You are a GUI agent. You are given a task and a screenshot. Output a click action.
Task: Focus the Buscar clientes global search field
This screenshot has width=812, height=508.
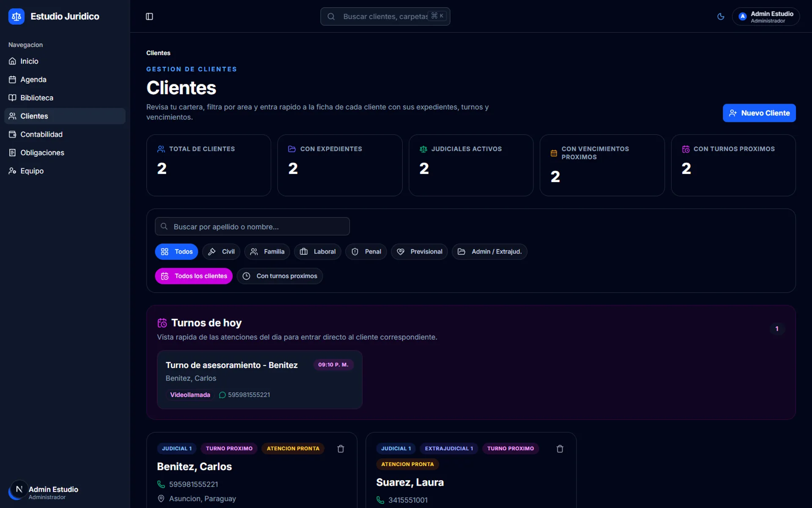pos(385,17)
